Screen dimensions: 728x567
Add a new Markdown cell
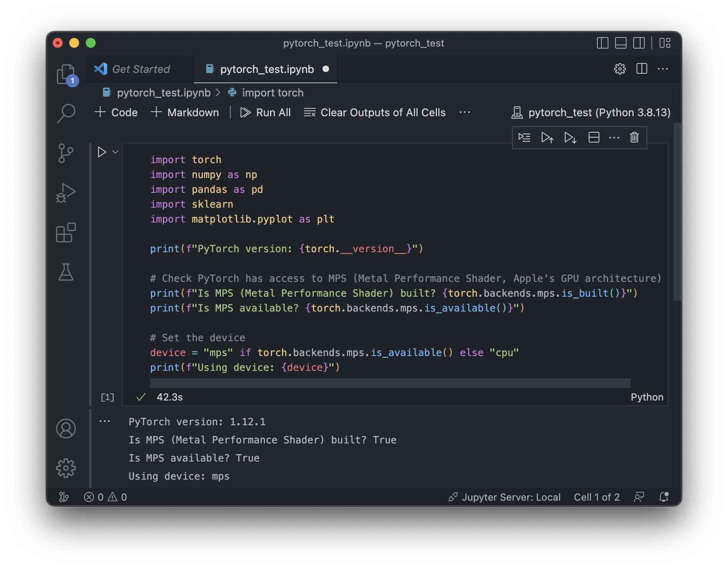(185, 112)
